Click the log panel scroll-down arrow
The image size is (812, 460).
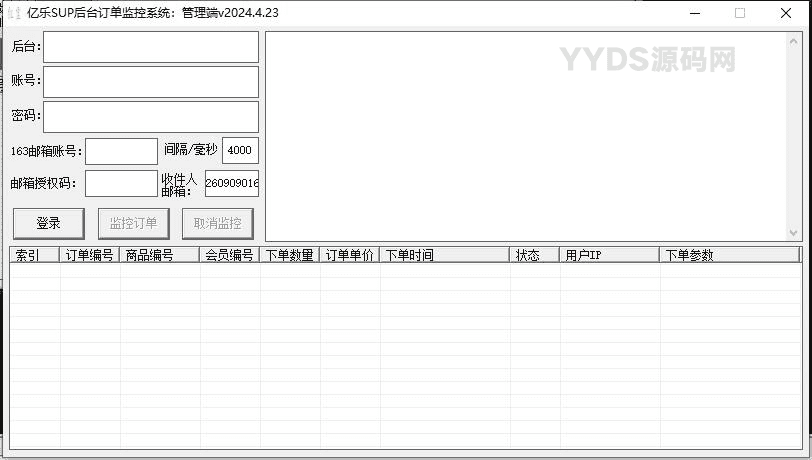click(x=793, y=233)
